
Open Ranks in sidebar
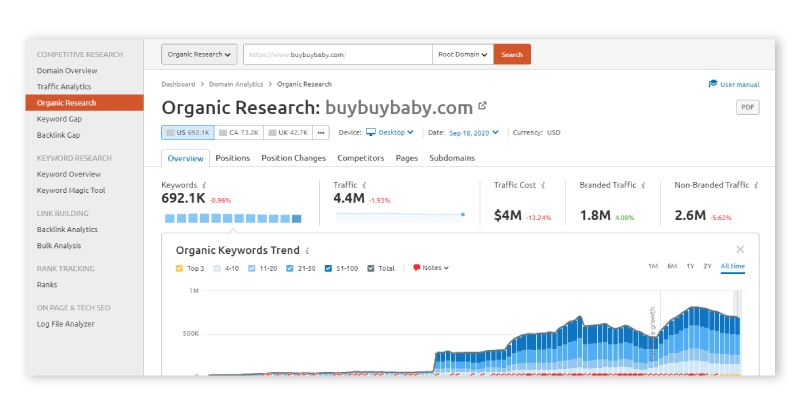(x=47, y=285)
